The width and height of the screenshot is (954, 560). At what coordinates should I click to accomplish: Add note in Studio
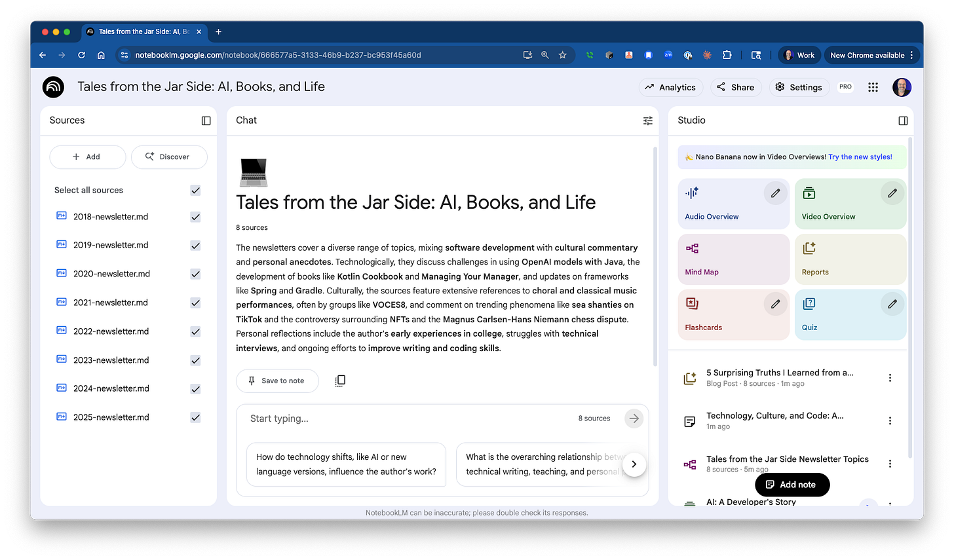792,485
